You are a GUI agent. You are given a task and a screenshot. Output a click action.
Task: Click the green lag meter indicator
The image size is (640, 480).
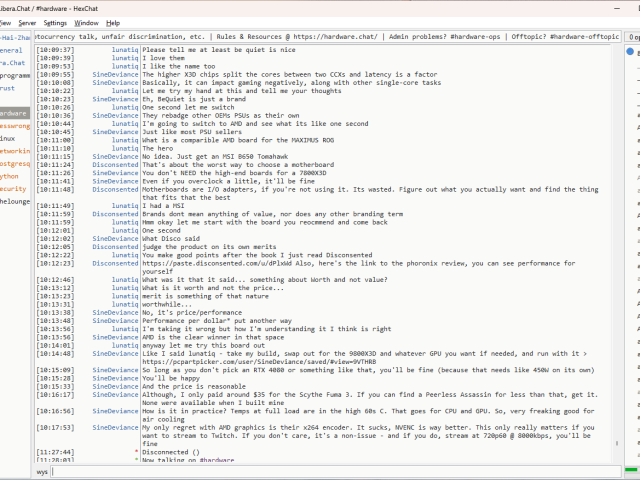tap(632, 471)
